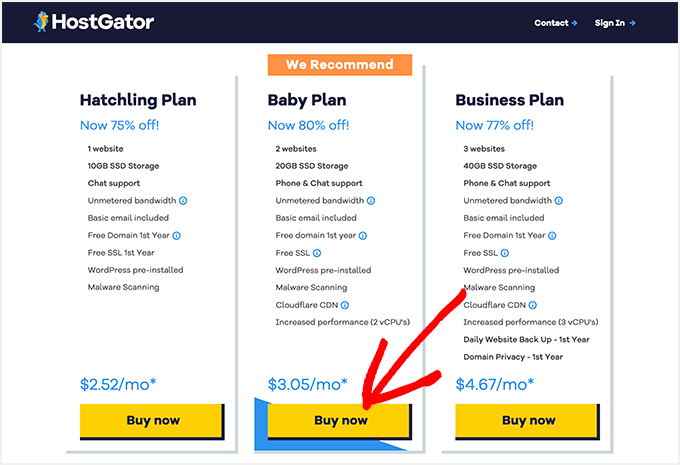
Task: Click Baby Plan Cloudflare CDN info icon
Action: coord(345,305)
